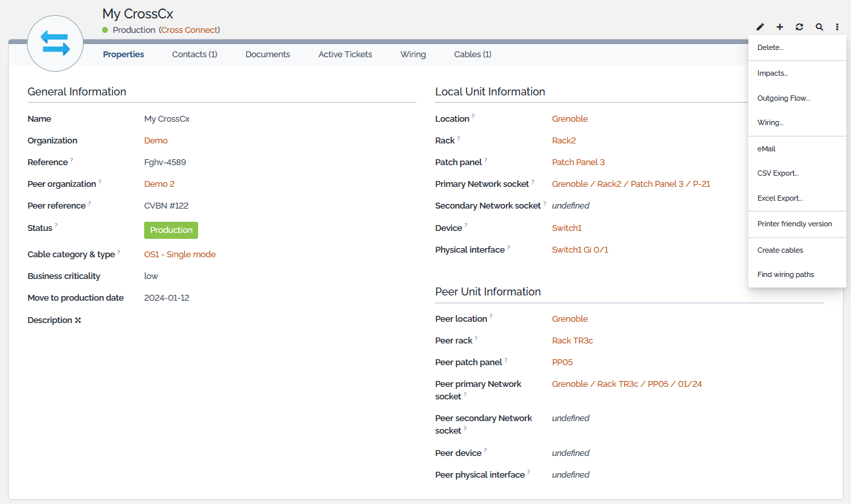
Task: Open the Demo 2 peer organization link
Action: (x=159, y=184)
